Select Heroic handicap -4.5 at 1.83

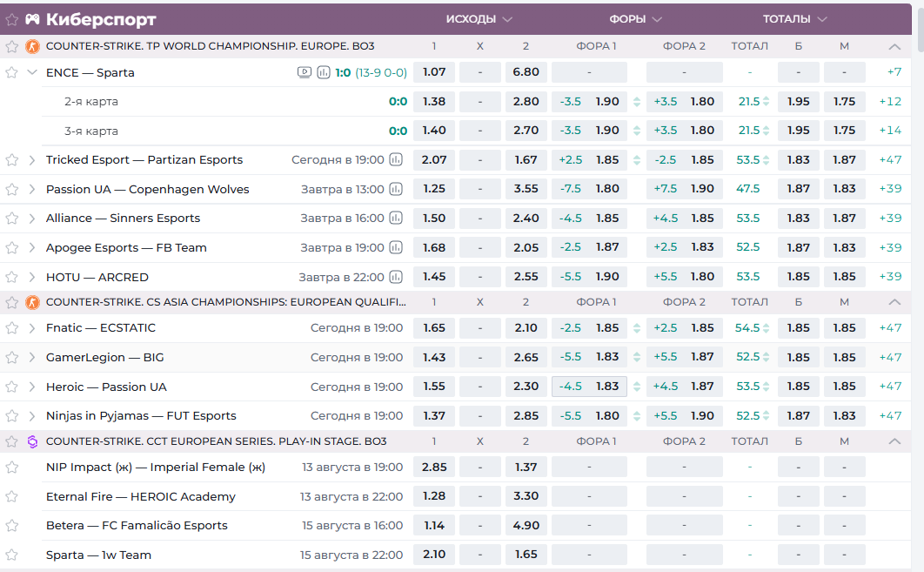[x=589, y=387]
